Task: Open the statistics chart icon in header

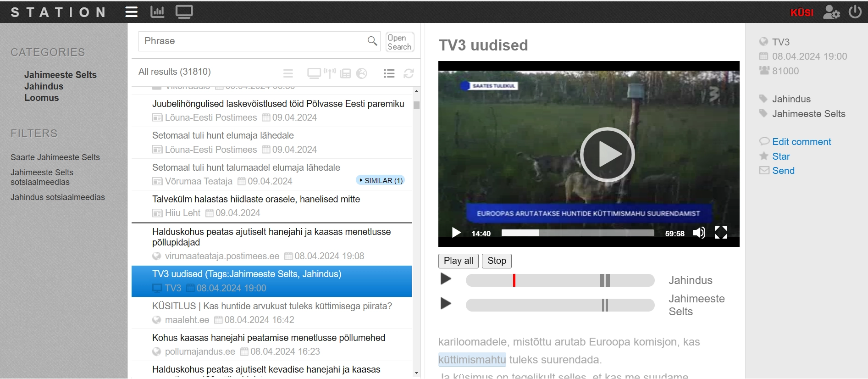Action: coord(157,12)
